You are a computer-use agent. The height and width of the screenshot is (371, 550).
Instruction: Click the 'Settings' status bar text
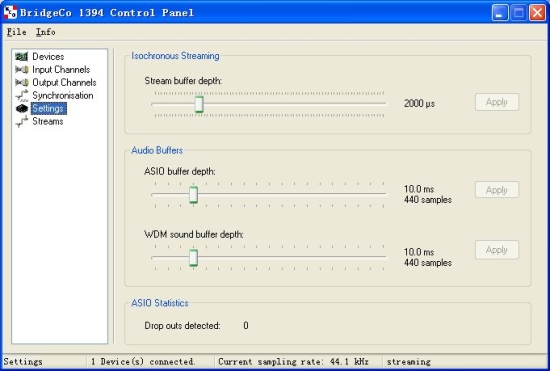point(23,362)
